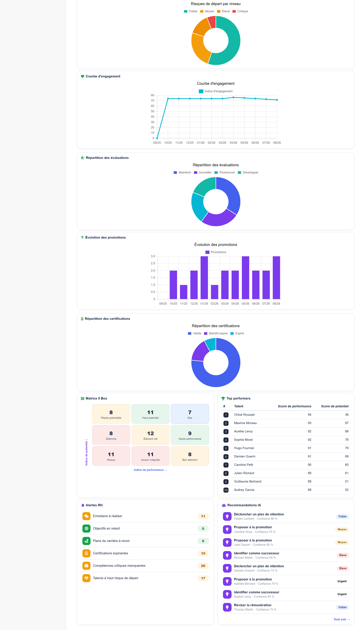Toggle the Critique legend entry
This screenshot has height=630, width=364.
pyautogui.click(x=240, y=11)
